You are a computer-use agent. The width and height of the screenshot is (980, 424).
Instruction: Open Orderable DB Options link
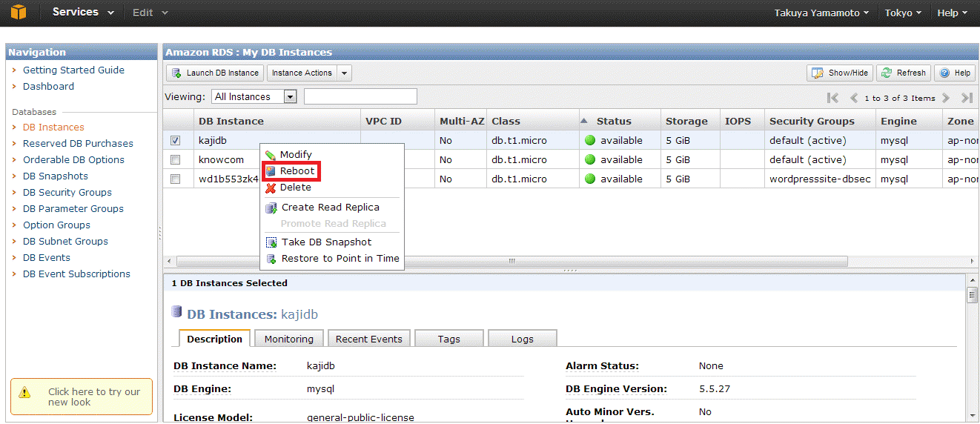point(73,159)
